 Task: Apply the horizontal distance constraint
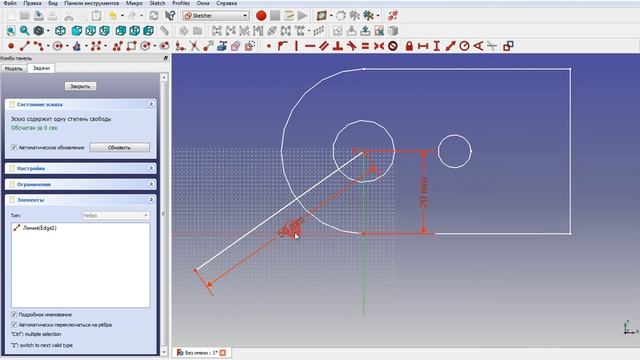(423, 46)
